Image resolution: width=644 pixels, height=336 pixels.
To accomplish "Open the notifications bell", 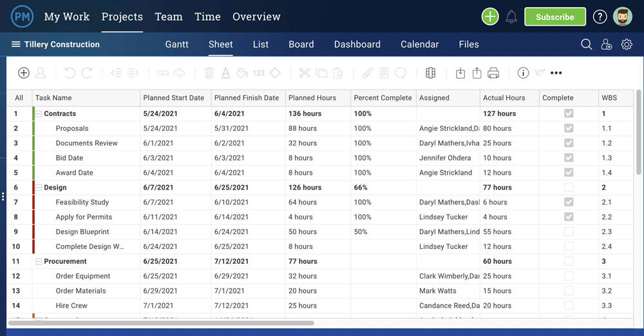I will point(511,17).
